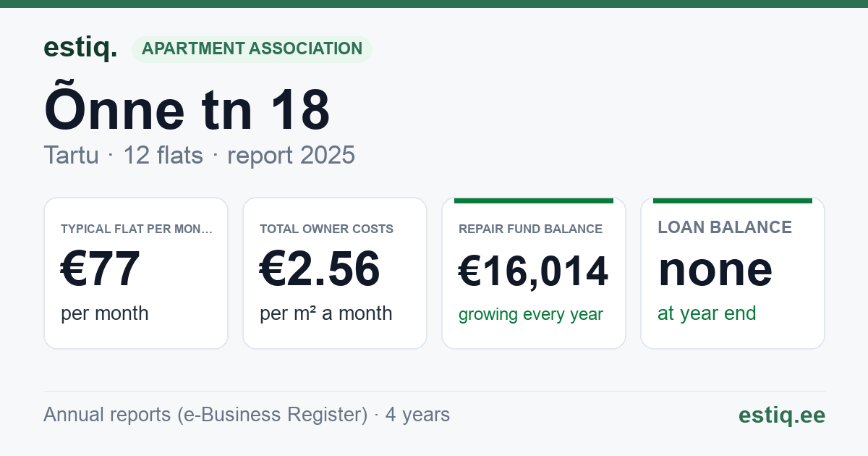Click the €2.56 value
868x456 pixels.
click(320, 269)
